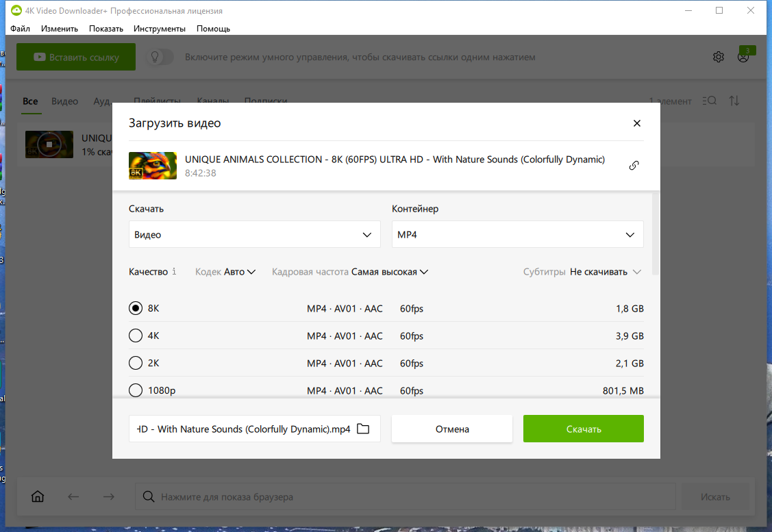Click the home icon in browser bar
Image resolution: width=772 pixels, height=532 pixels.
38,496
